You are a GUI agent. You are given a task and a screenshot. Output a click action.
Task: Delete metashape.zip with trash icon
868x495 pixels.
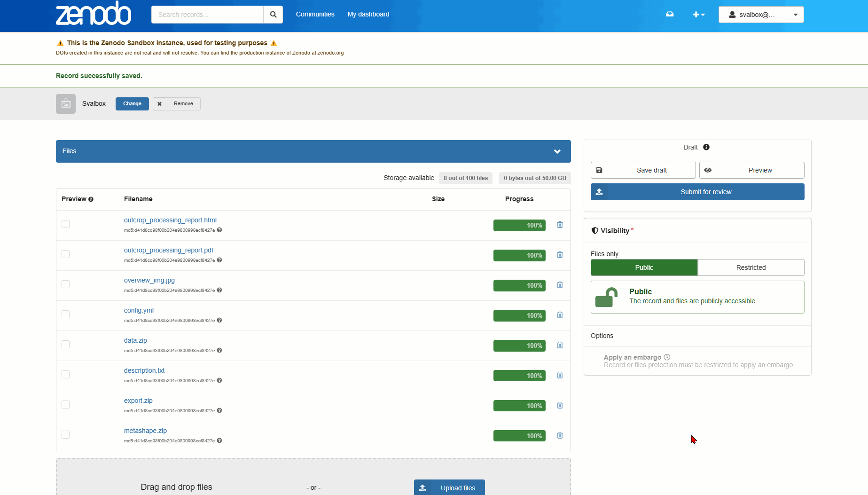[x=560, y=435]
